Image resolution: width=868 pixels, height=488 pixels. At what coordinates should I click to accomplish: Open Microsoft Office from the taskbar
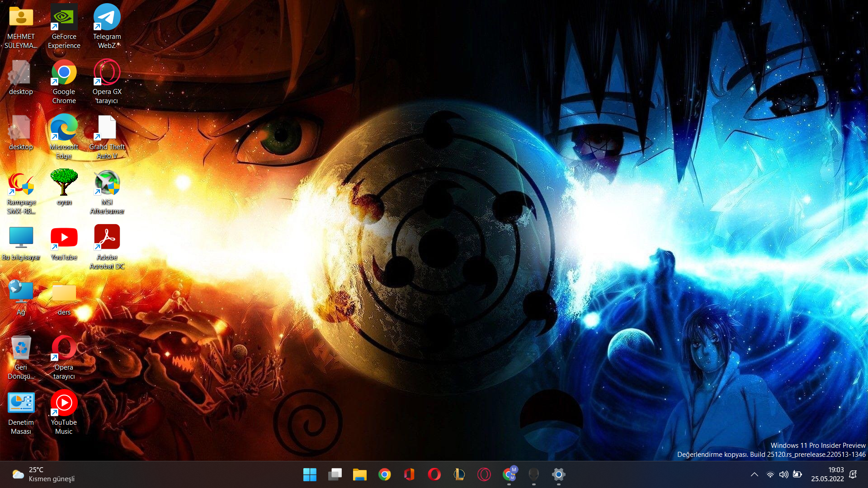409,474
